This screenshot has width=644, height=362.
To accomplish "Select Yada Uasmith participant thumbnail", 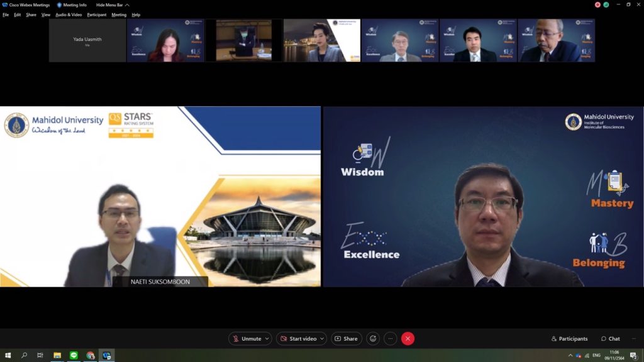I will tap(87, 41).
